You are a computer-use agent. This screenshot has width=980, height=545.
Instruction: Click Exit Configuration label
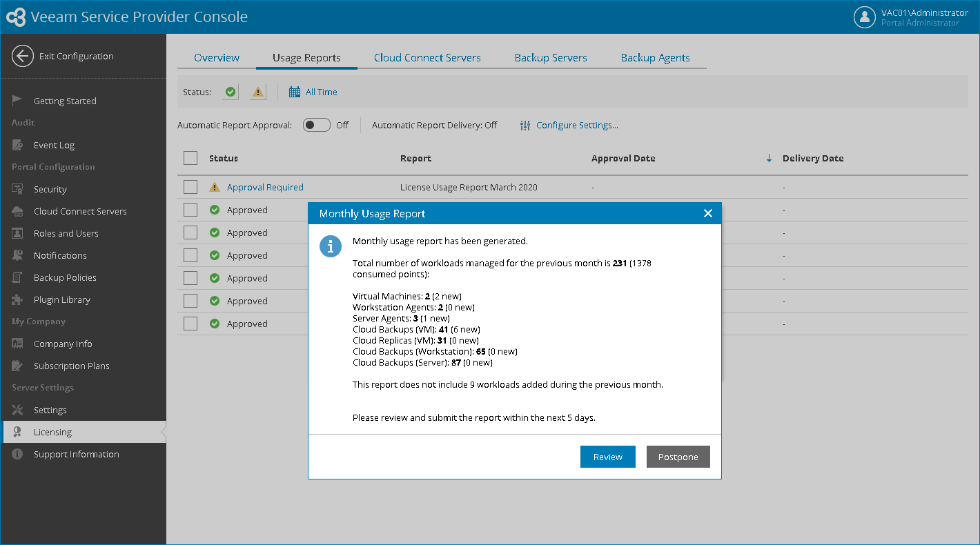click(77, 56)
